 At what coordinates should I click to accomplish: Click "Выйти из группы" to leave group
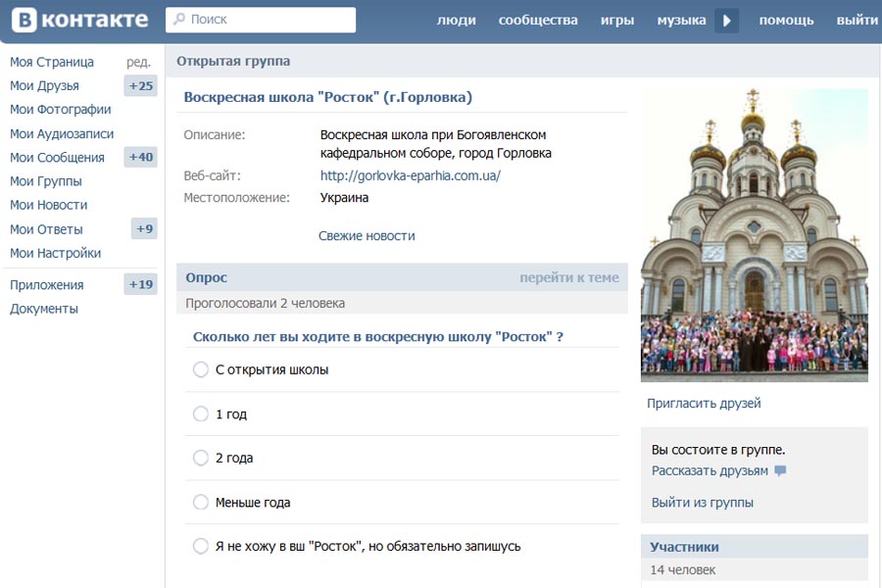point(702,503)
